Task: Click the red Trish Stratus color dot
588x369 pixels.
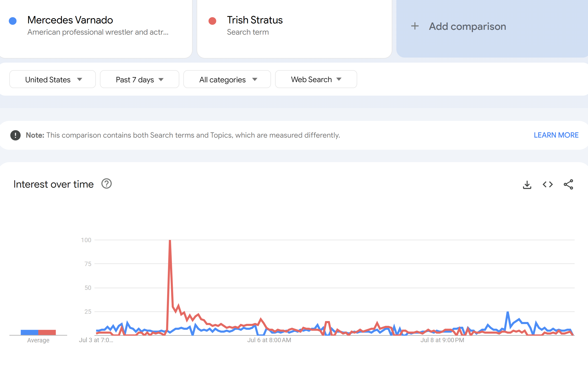Action: (x=213, y=21)
